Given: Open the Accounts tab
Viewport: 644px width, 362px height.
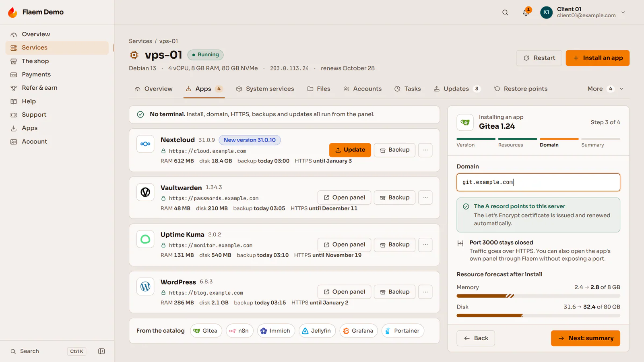Looking at the screenshot, I should pos(362,89).
